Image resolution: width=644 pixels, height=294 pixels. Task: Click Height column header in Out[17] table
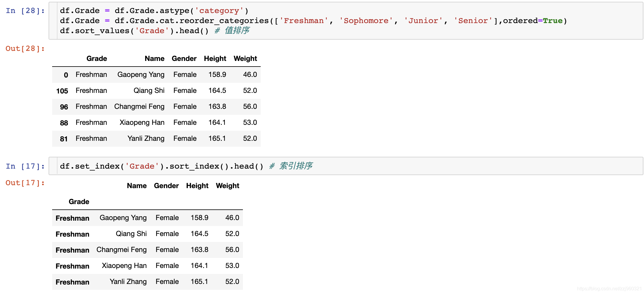pos(197,186)
